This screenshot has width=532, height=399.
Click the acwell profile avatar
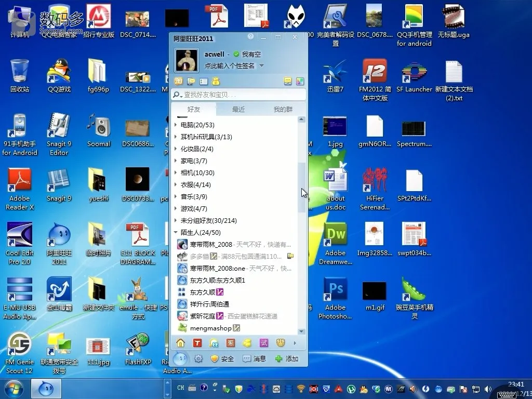coord(187,60)
